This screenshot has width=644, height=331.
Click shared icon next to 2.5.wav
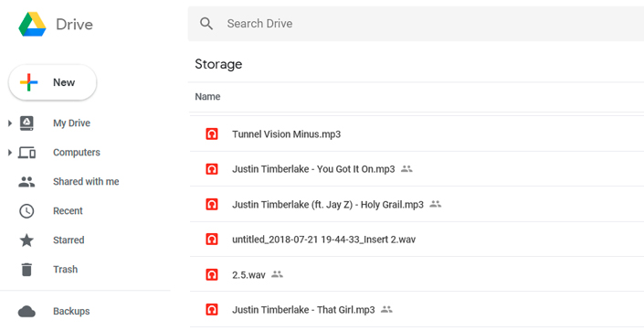pyautogui.click(x=277, y=273)
